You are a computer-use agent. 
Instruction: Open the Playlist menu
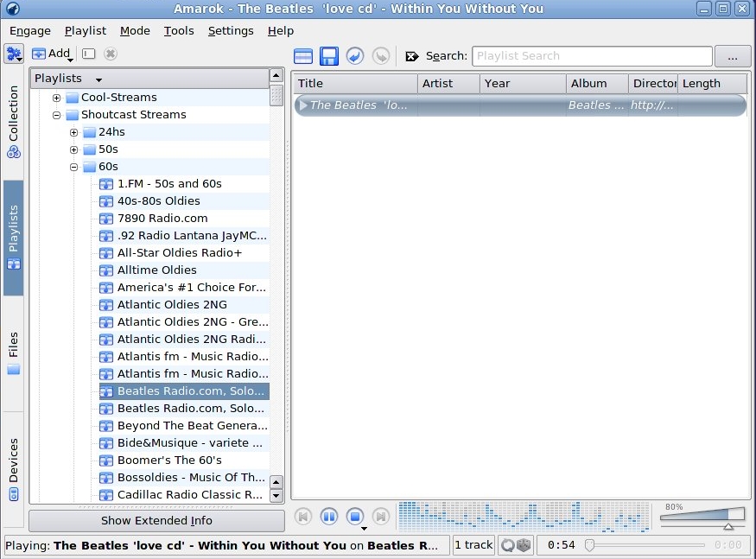coord(86,31)
